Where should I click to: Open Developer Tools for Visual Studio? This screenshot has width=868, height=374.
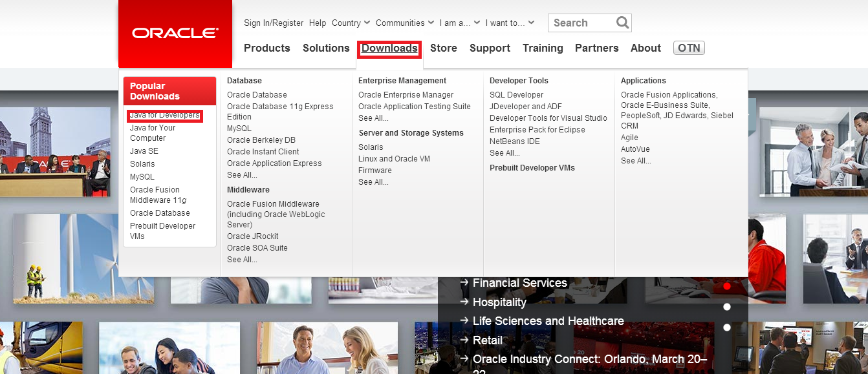548,118
